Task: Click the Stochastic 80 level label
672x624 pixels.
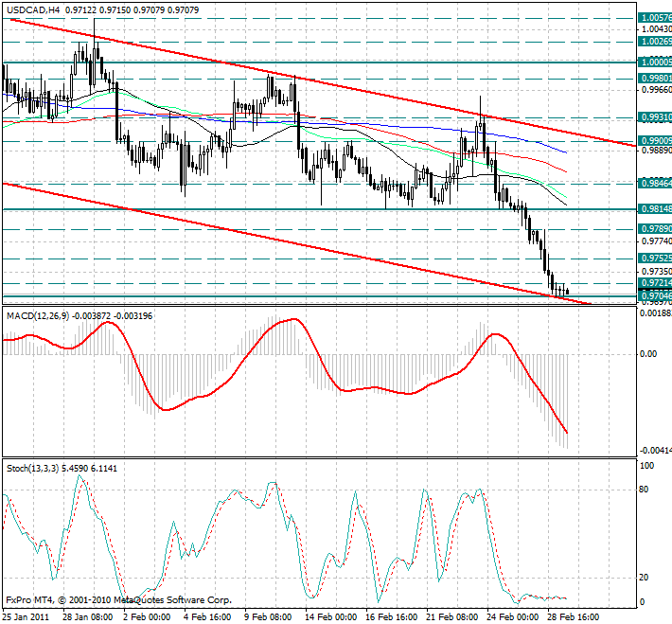Action: 644,490
